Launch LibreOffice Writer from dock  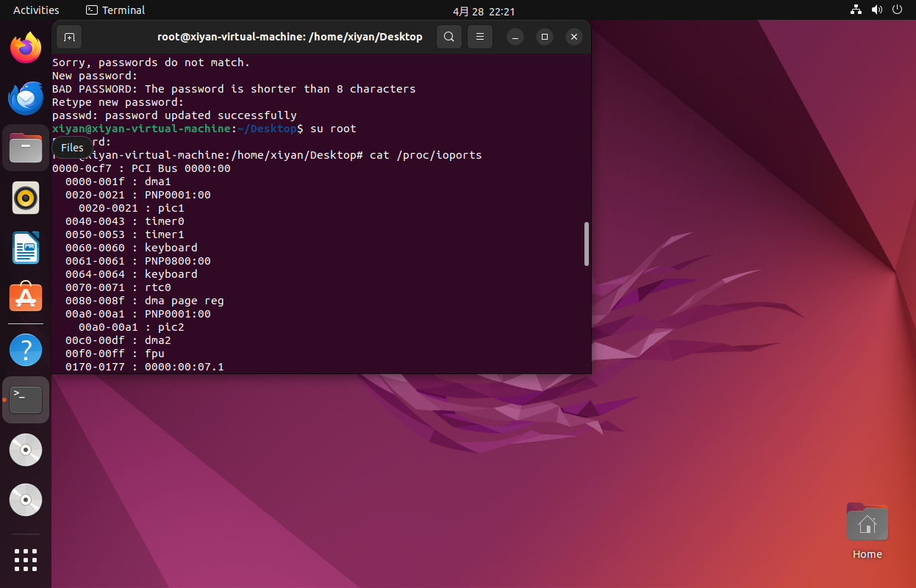(26, 248)
